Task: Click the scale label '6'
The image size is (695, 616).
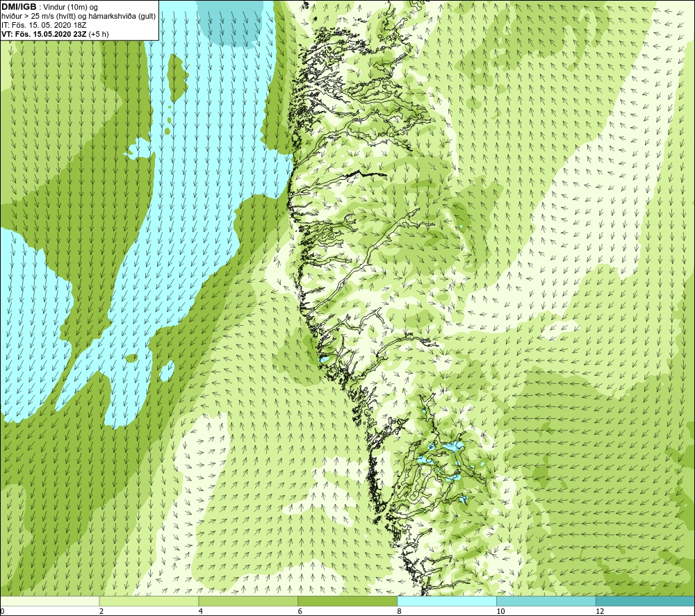Action: (x=300, y=611)
